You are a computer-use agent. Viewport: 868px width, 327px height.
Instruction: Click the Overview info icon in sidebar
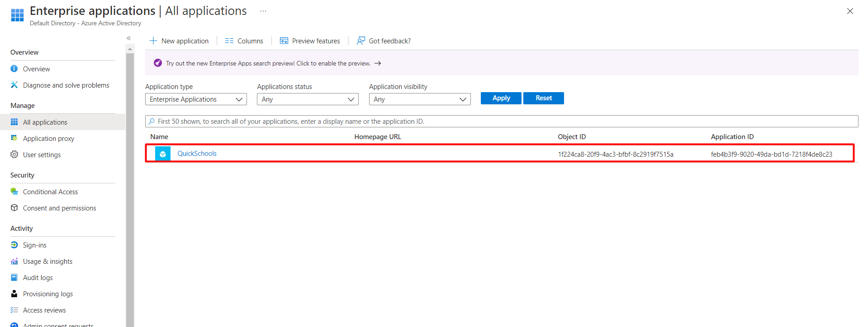[14, 69]
